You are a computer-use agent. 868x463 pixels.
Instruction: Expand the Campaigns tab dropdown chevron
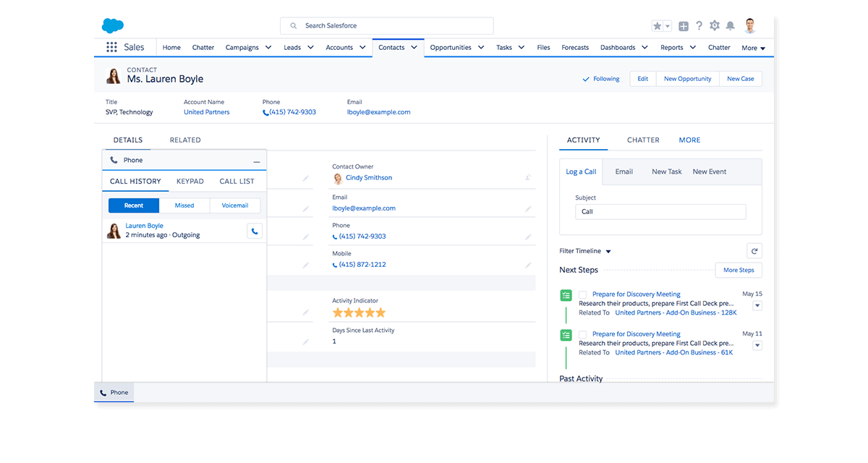pyautogui.click(x=268, y=48)
